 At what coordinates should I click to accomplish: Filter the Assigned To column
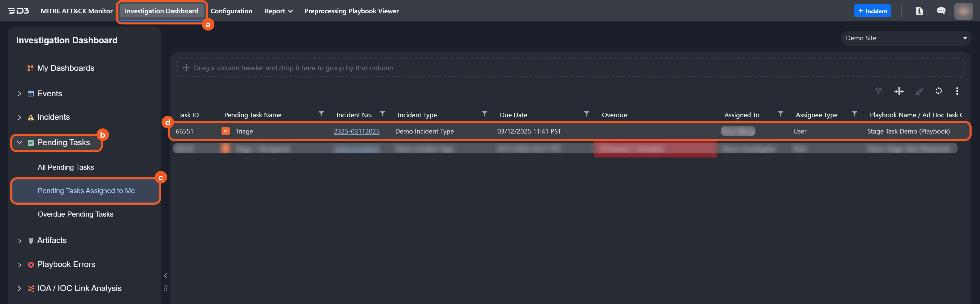[780, 114]
